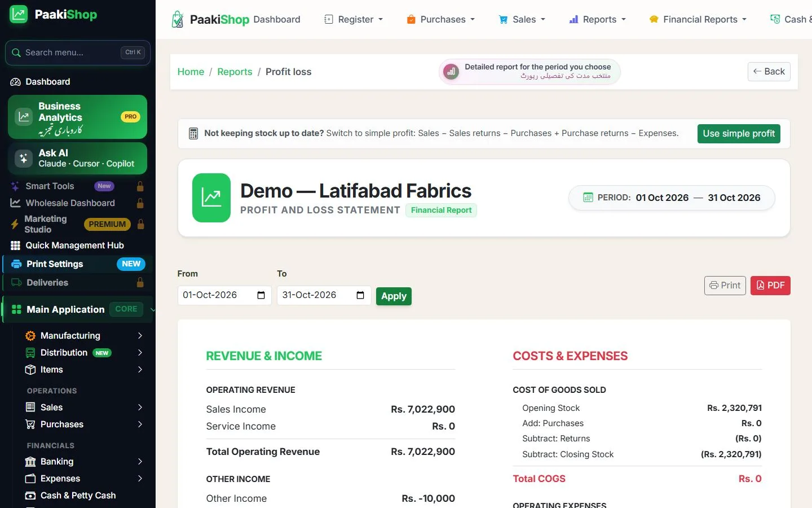This screenshot has height=508, width=812.
Task: Click the Apply date filter button
Action: coord(394,296)
